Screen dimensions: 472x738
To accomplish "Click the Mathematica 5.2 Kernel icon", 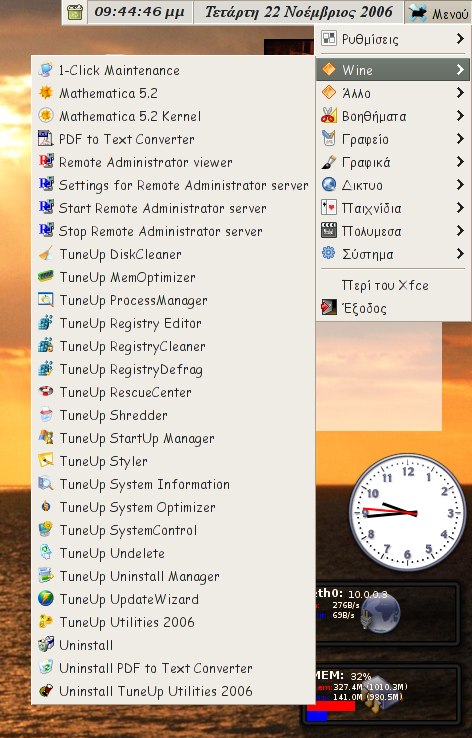I will coord(46,116).
